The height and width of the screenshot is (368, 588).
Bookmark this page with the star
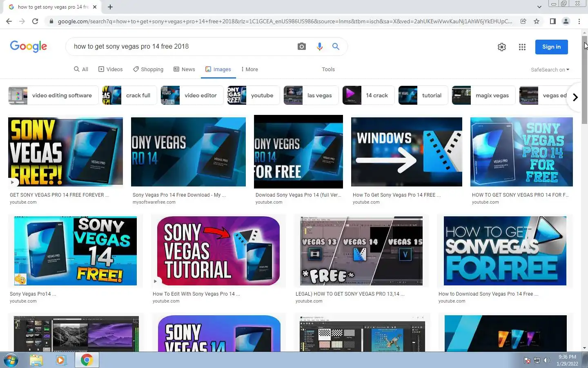pyautogui.click(x=537, y=21)
